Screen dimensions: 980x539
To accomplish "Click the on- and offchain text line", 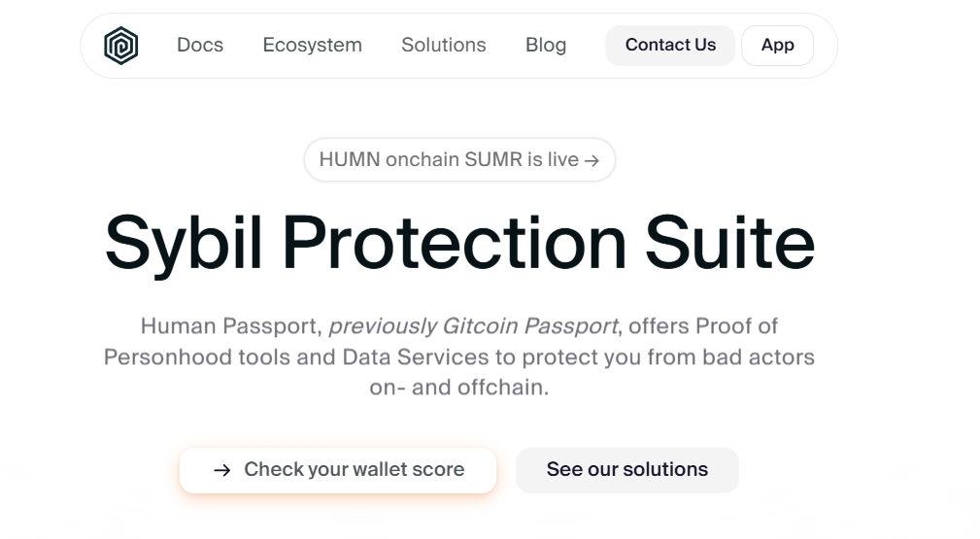I will pos(458,387).
